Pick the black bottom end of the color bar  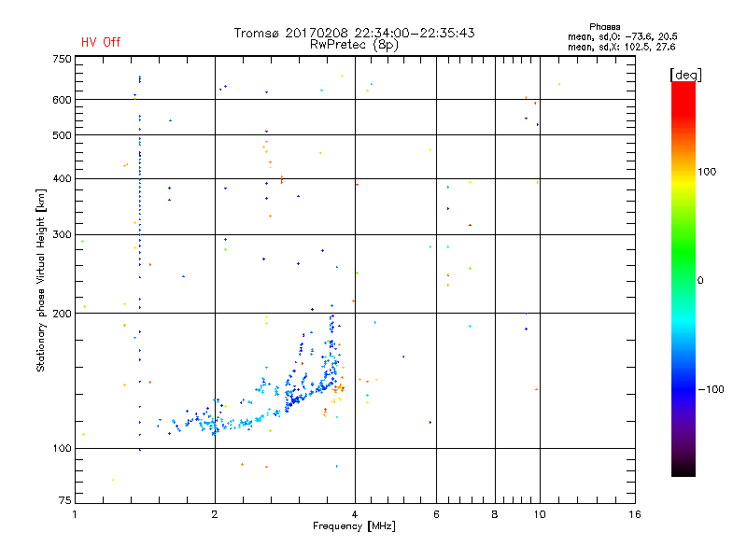click(x=684, y=470)
